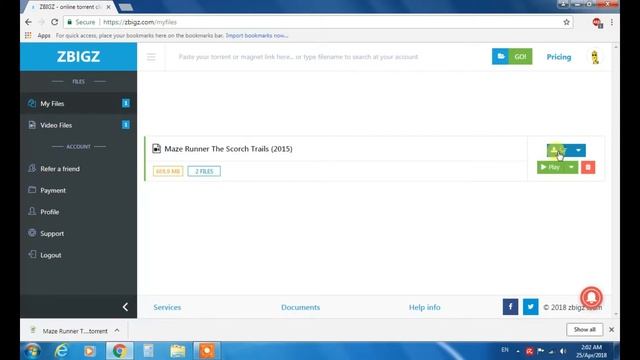This screenshot has width=640, height=360.
Task: Click browser back arrow
Action: point(28,22)
